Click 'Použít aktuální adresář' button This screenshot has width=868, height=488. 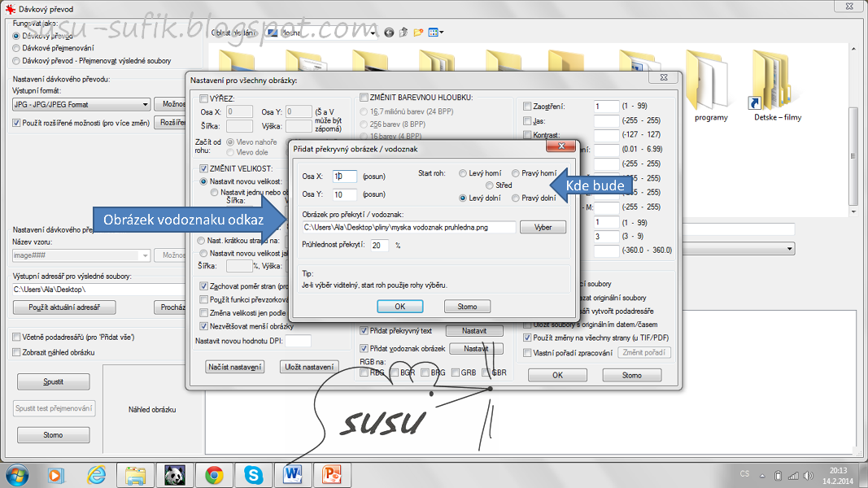pyautogui.click(x=64, y=307)
